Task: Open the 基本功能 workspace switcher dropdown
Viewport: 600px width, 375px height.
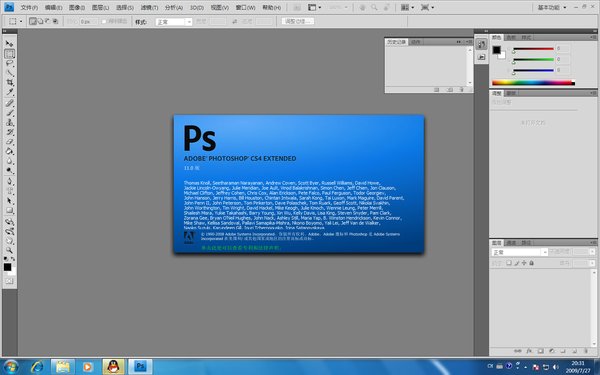Action: pyautogui.click(x=551, y=7)
